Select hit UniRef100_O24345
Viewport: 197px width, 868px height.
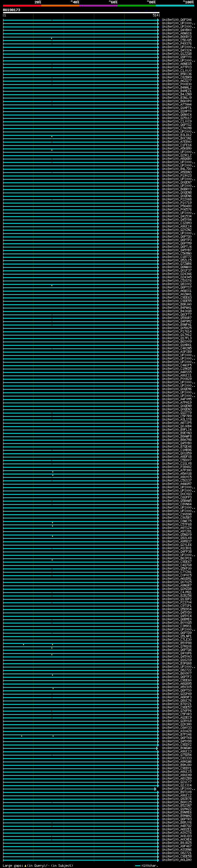coord(177,277)
